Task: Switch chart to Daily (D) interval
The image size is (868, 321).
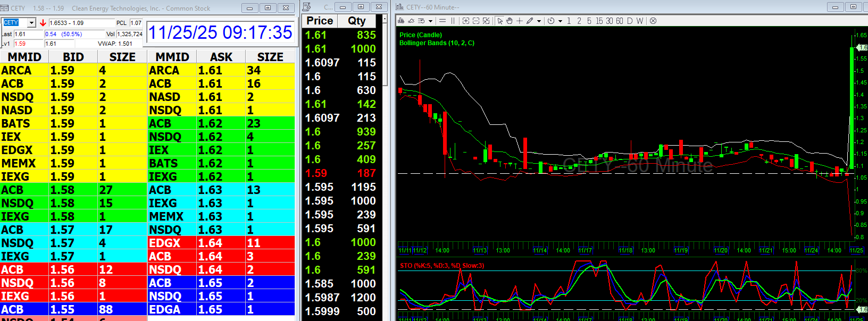Action: 630,21
